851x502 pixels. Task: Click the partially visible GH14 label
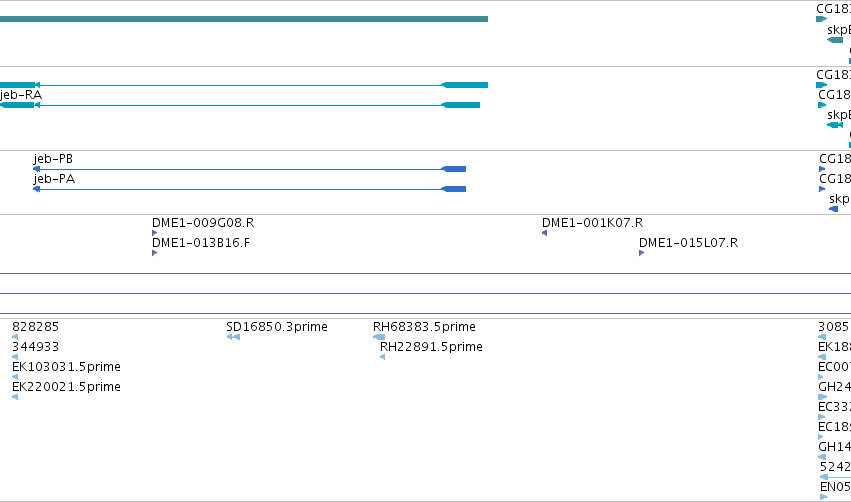(834, 447)
